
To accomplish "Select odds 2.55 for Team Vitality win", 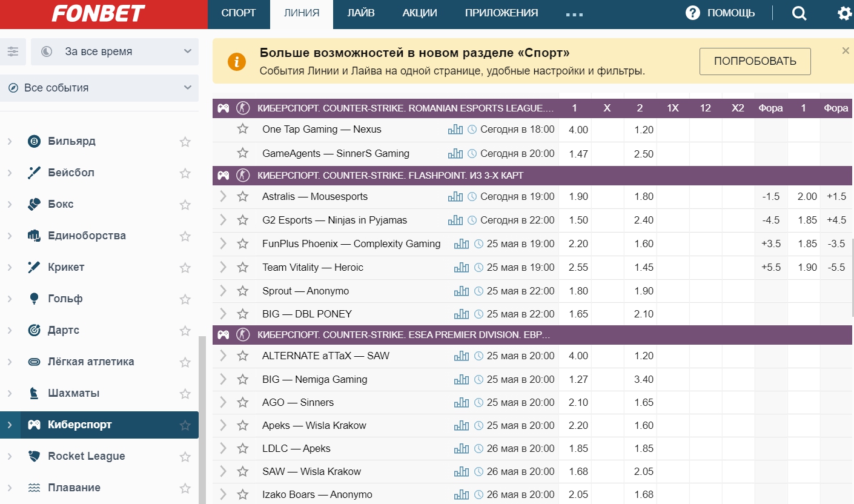I will pyautogui.click(x=578, y=267).
